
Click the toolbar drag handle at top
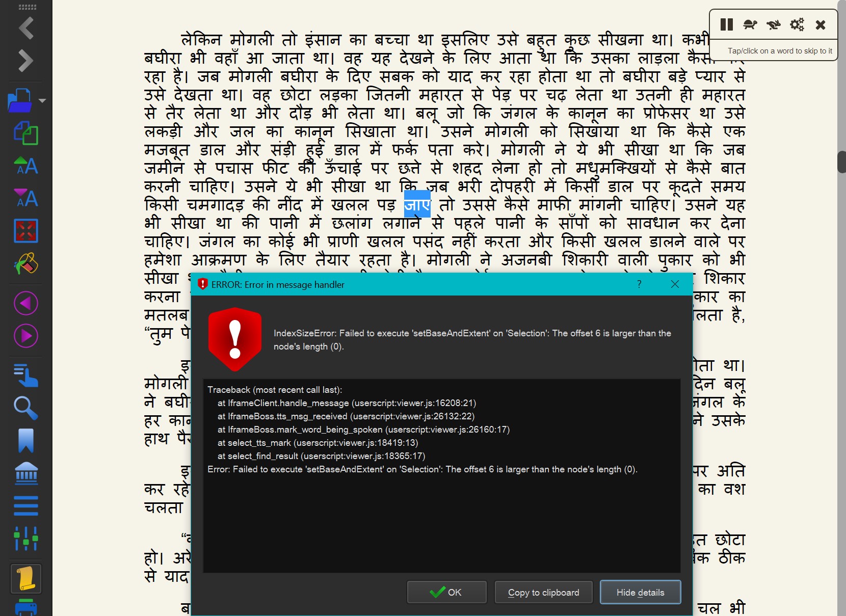coord(27,7)
